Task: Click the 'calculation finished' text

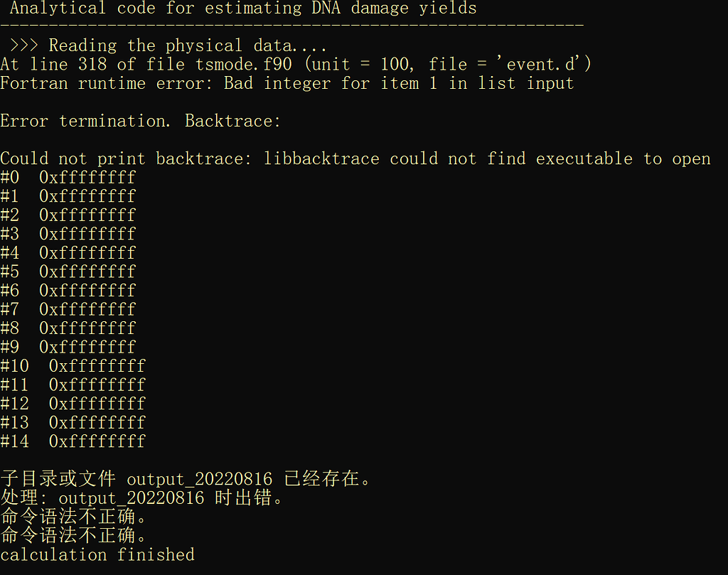Action: tap(97, 554)
